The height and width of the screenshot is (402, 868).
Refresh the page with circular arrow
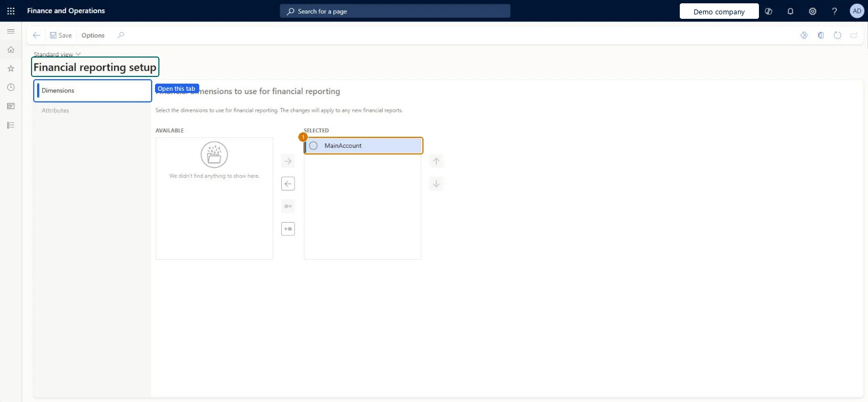(x=838, y=35)
